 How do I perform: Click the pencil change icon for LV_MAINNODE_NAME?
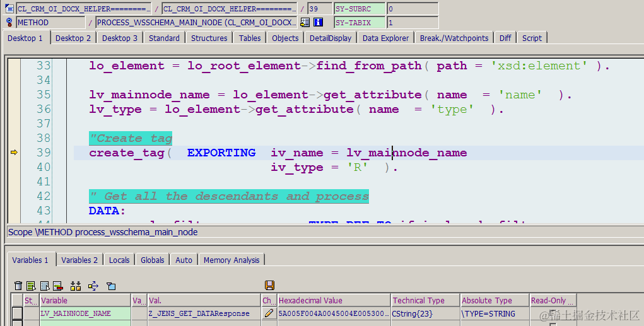269,313
